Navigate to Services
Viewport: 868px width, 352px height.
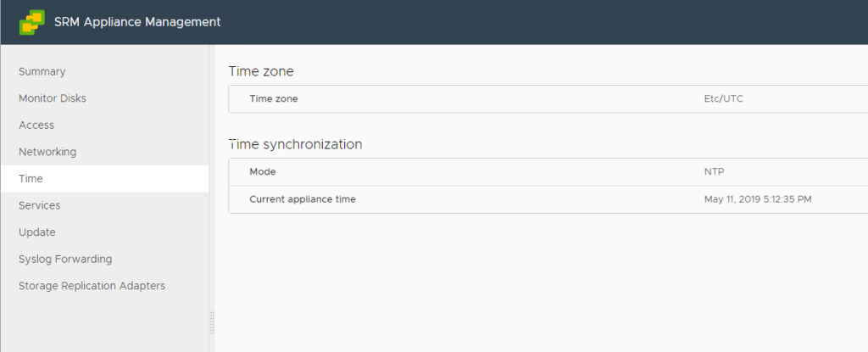(x=40, y=205)
